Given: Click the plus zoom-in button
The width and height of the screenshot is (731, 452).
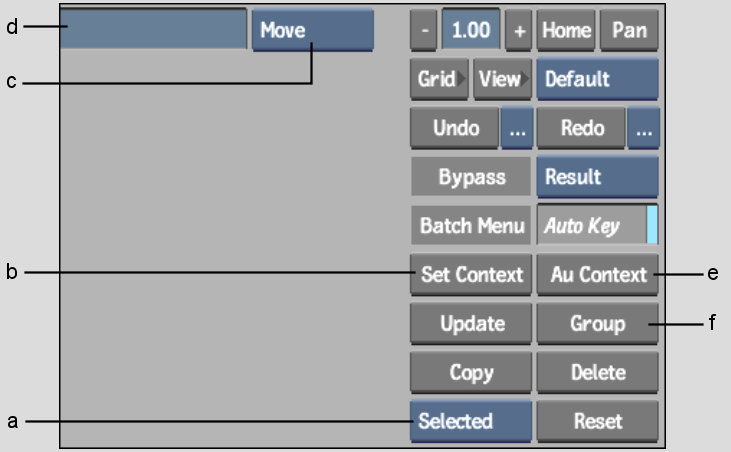Looking at the screenshot, I should click(518, 30).
